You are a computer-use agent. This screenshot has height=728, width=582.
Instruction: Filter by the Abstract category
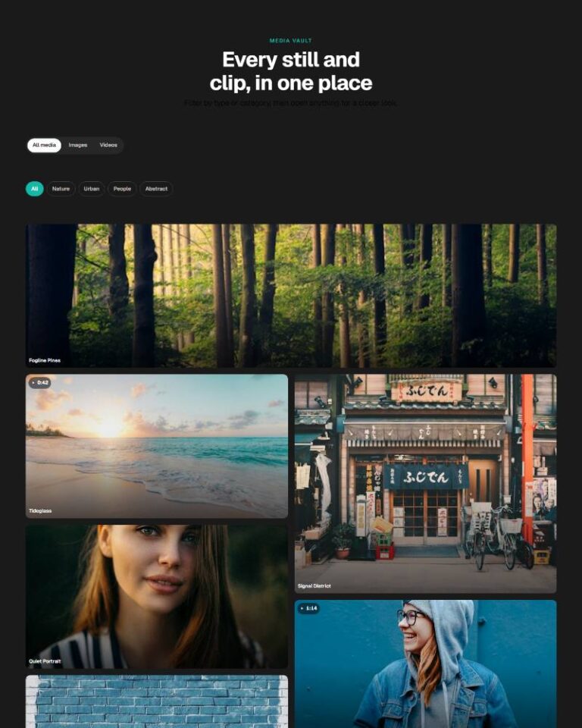(156, 189)
